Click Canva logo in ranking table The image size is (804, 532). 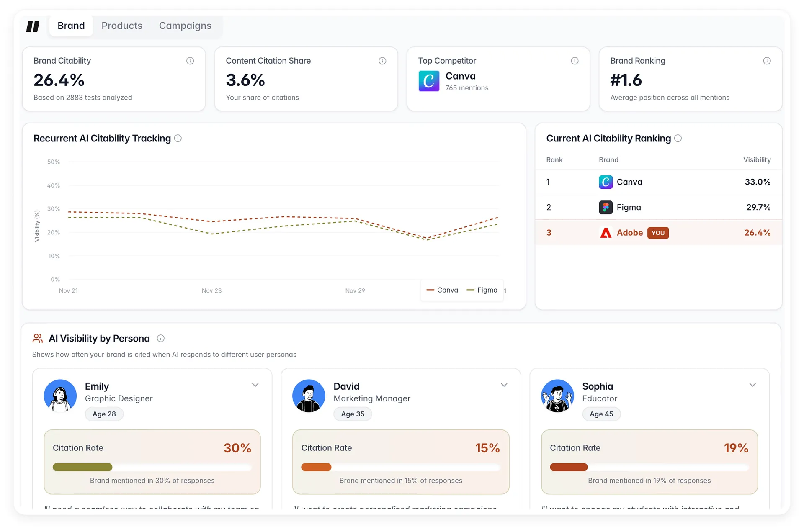[x=606, y=182]
